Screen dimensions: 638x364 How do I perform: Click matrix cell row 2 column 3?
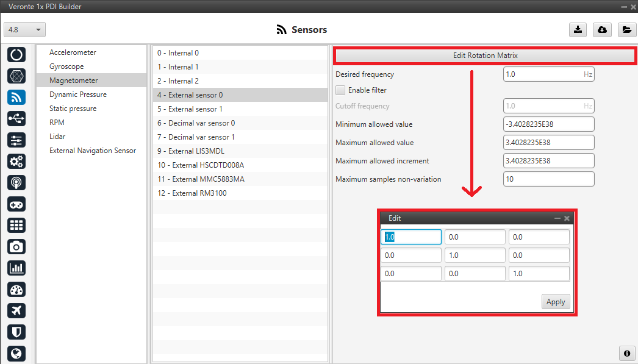click(539, 255)
